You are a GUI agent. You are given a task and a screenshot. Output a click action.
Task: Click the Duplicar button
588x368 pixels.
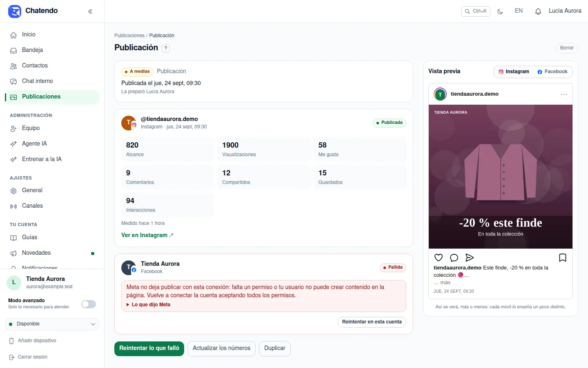point(275,348)
